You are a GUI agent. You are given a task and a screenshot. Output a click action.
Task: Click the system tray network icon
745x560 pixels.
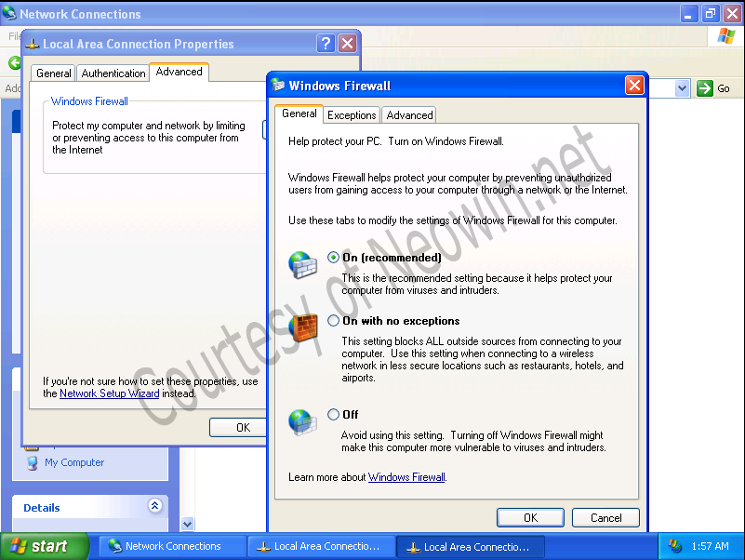tap(674, 546)
